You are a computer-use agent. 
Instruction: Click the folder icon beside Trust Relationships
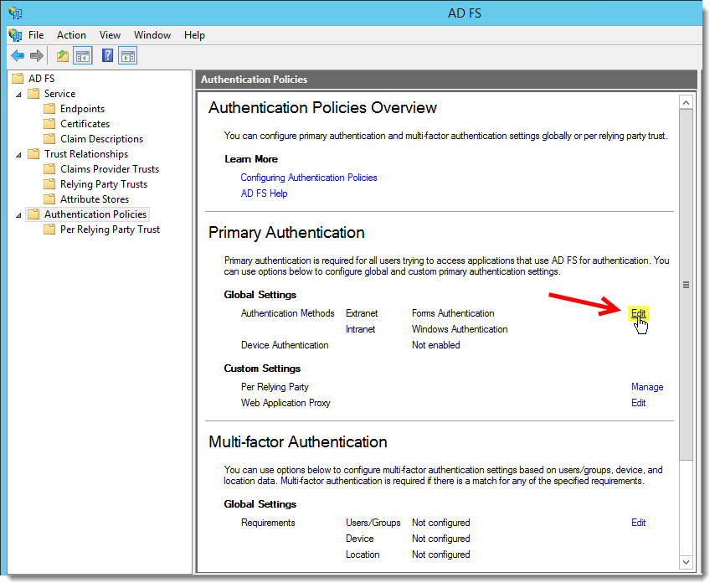click(x=33, y=154)
